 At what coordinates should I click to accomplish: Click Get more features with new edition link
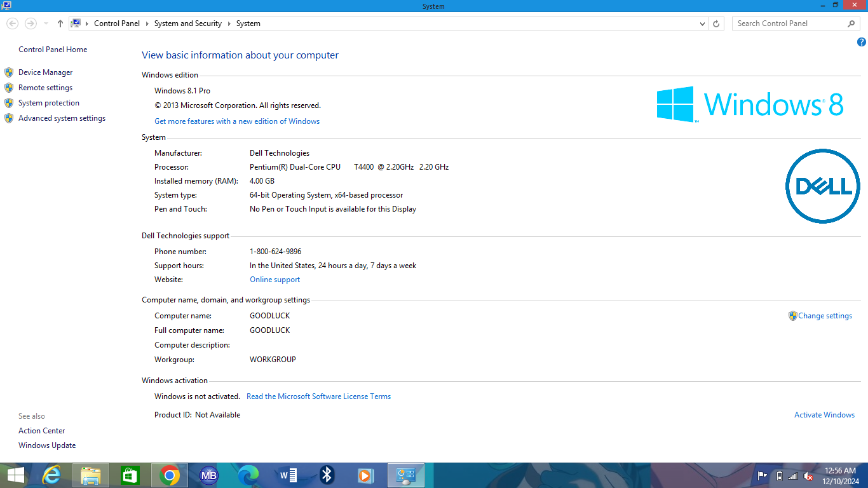[237, 121]
